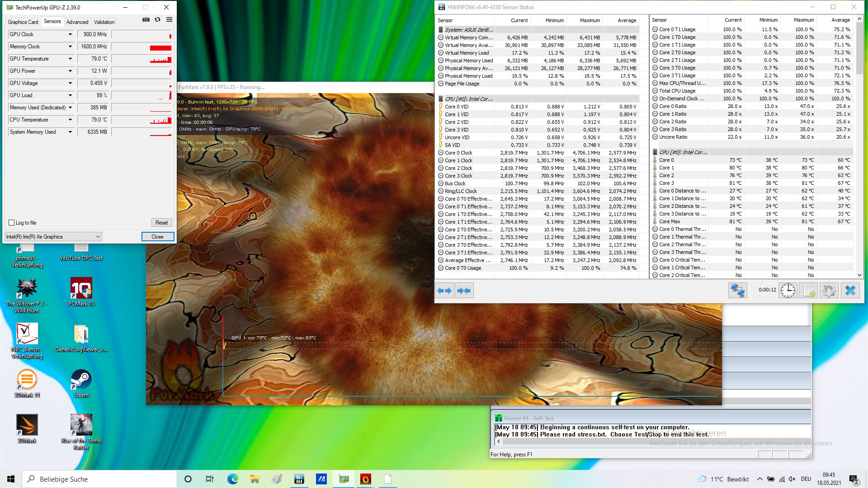868x488 pixels.
Task: Click HWiNFO log file add icon
Action: pyautogui.click(x=808, y=291)
